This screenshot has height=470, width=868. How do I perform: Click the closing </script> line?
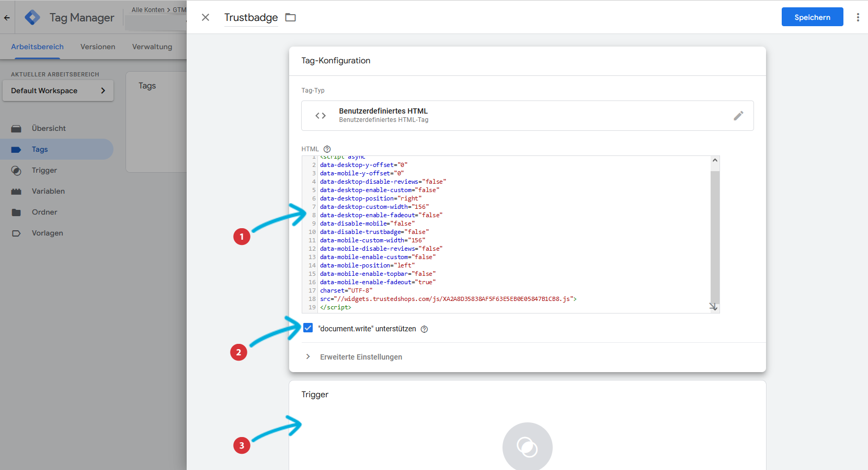pos(336,307)
